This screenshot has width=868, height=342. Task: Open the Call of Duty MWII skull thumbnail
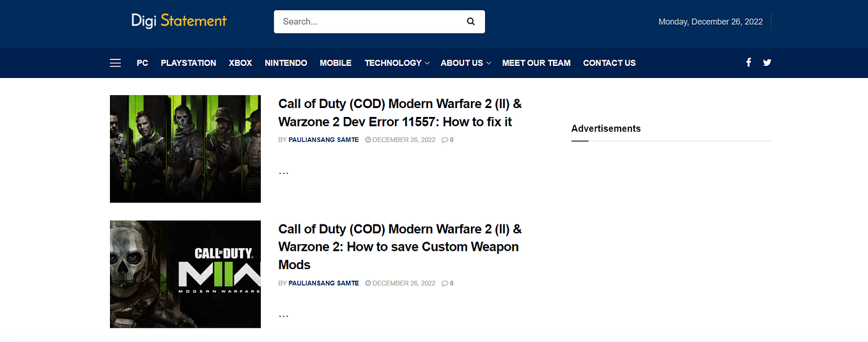pos(185,274)
